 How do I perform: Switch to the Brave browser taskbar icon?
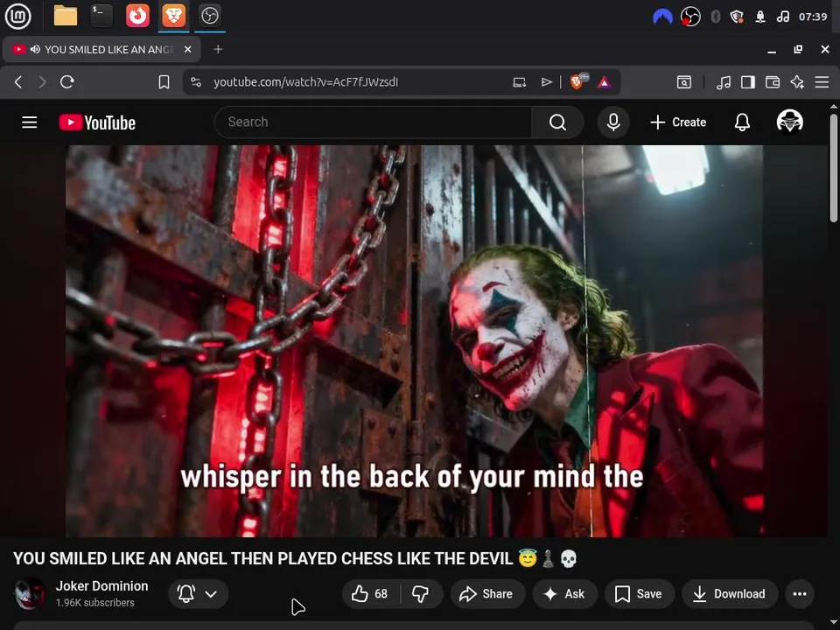coord(173,16)
